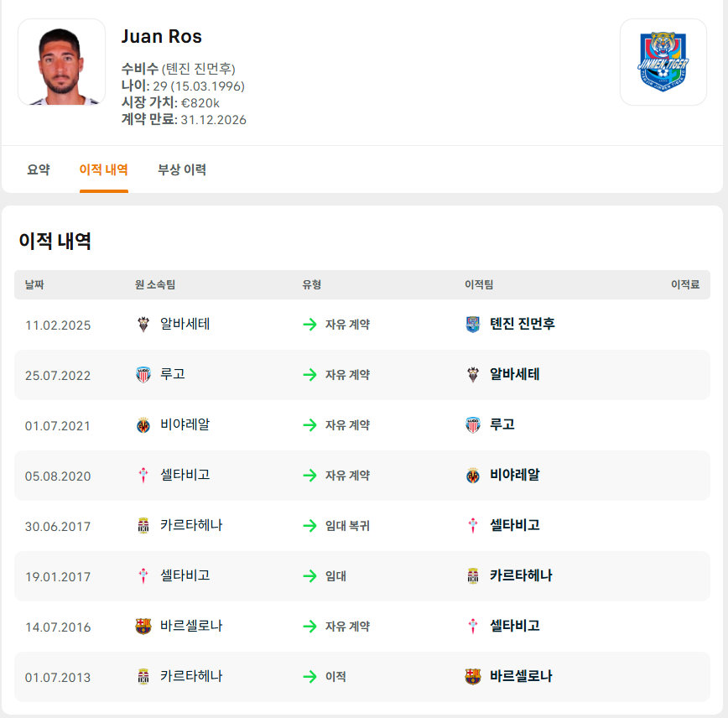Open destination team 알바세테 in 25.07.2022 row
728x718 pixels.
tap(514, 374)
